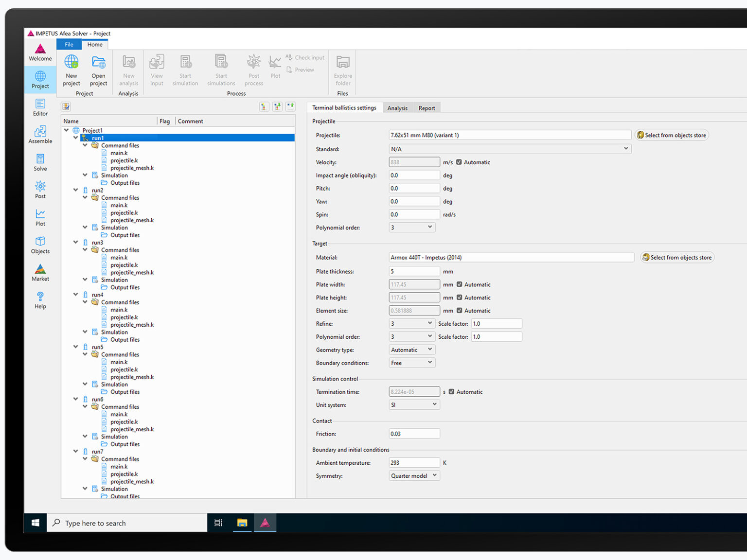The height and width of the screenshot is (560, 747).
Task: Collapse the run2 tree node
Action: [75, 190]
